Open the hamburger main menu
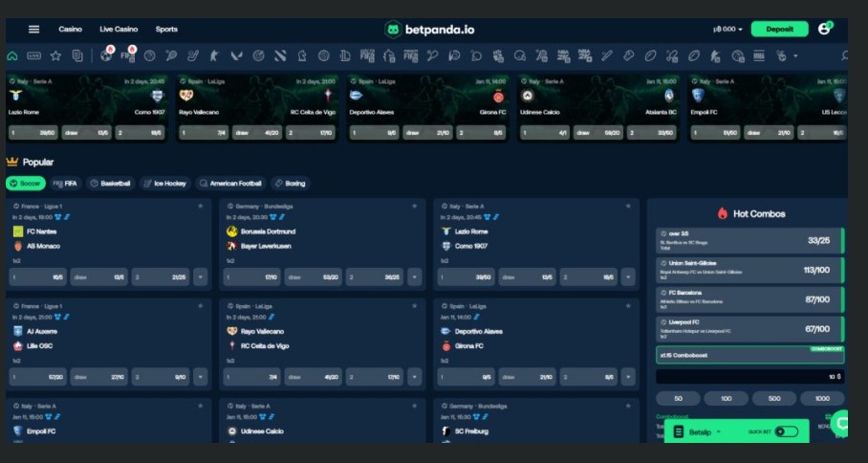 click(x=33, y=30)
